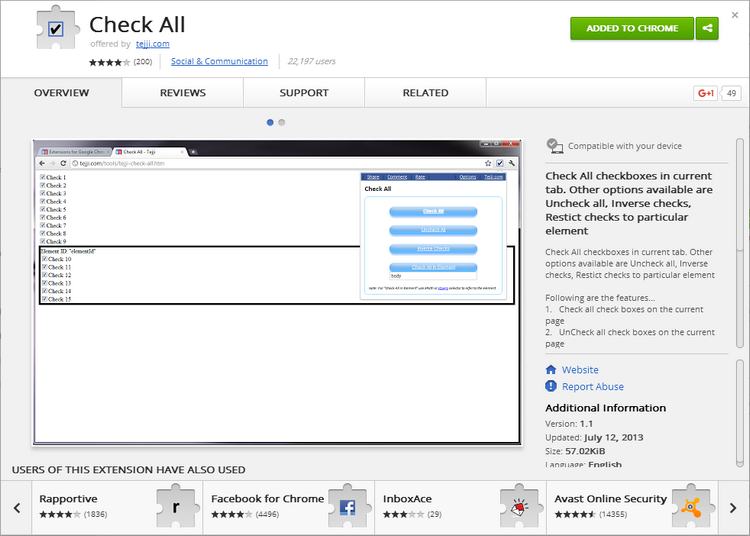Image resolution: width=750 pixels, height=536 pixels.
Task: Click the Check All extension puzzle icon
Action: tap(57, 28)
